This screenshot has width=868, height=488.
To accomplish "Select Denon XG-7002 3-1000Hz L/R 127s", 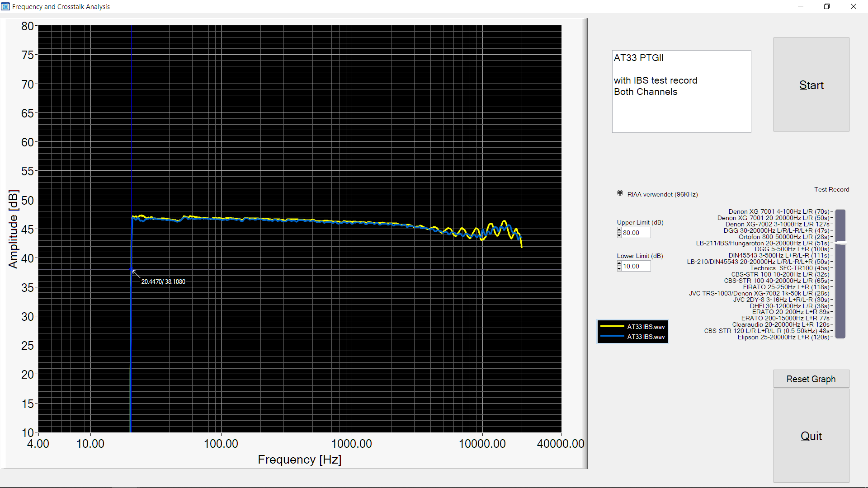I will tap(778, 224).
